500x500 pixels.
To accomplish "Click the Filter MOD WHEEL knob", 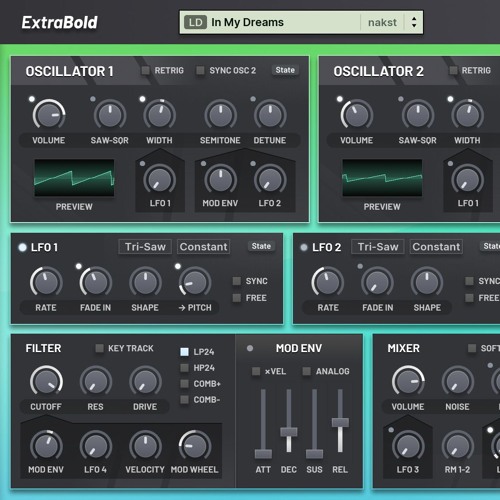I will pyautogui.click(x=195, y=446).
